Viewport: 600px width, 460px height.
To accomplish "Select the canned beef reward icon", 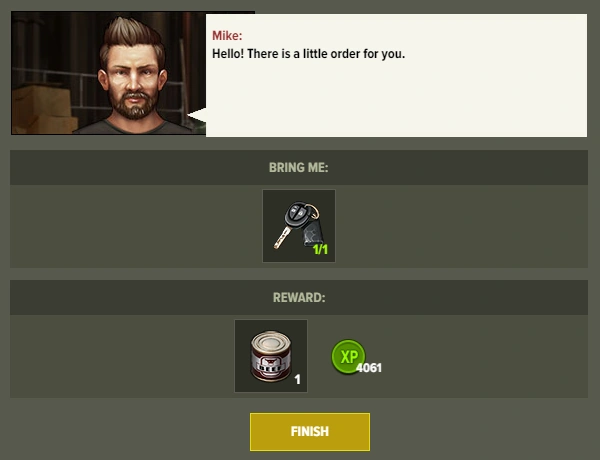I will [271, 356].
